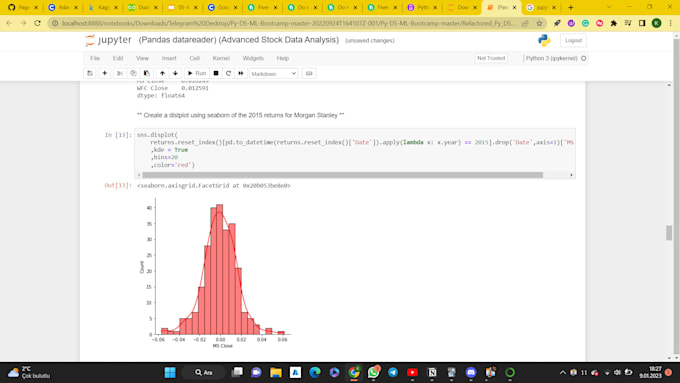The width and height of the screenshot is (680, 383).
Task: Open the Cell menu
Action: click(x=194, y=58)
